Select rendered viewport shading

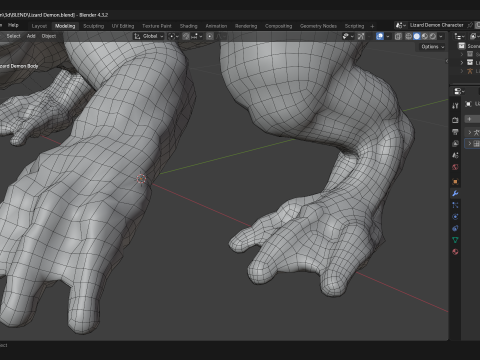[x=433, y=36]
